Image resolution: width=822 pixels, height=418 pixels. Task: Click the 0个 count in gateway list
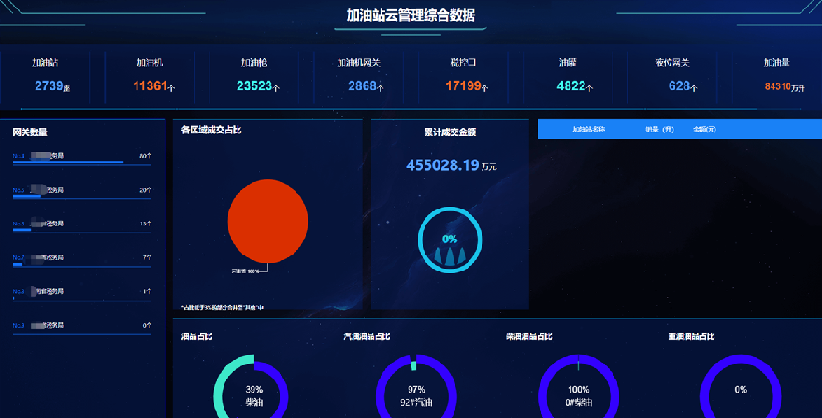147,325
